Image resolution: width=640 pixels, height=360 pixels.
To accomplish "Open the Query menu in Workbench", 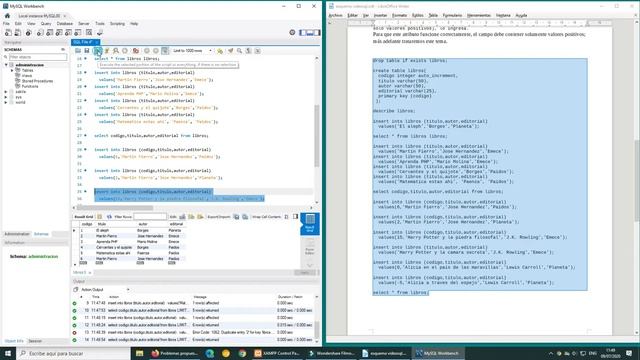I will tap(46, 24).
